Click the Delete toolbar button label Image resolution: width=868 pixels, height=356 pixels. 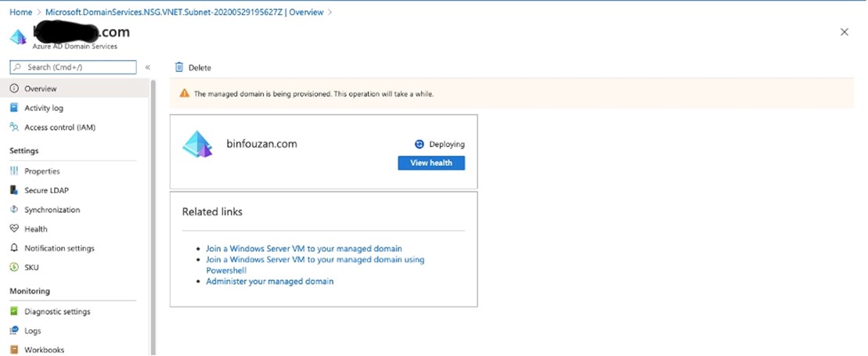click(x=200, y=67)
